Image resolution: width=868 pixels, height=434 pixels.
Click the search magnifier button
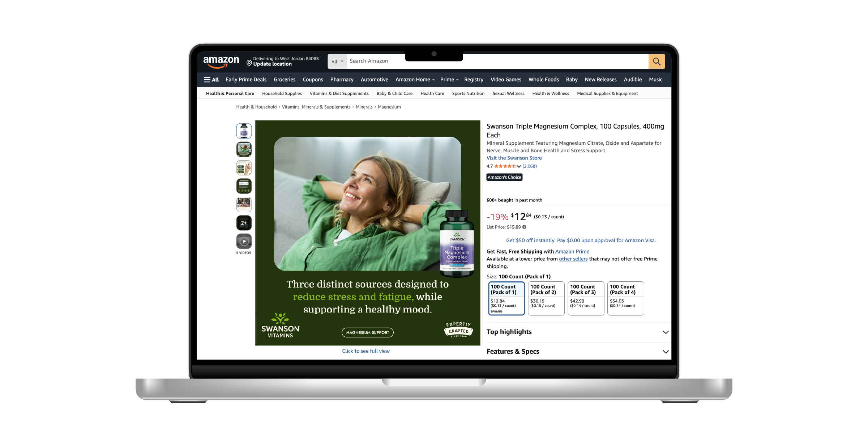[x=657, y=61]
